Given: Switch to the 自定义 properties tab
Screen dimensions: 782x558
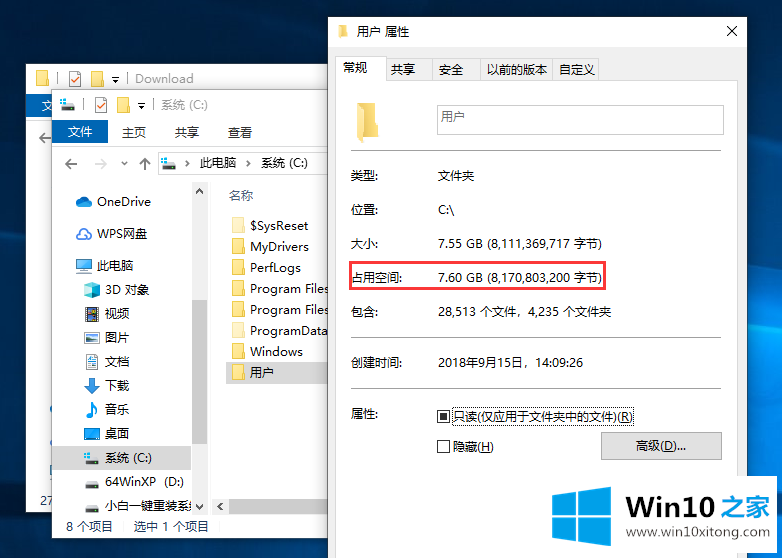Looking at the screenshot, I should (576, 69).
